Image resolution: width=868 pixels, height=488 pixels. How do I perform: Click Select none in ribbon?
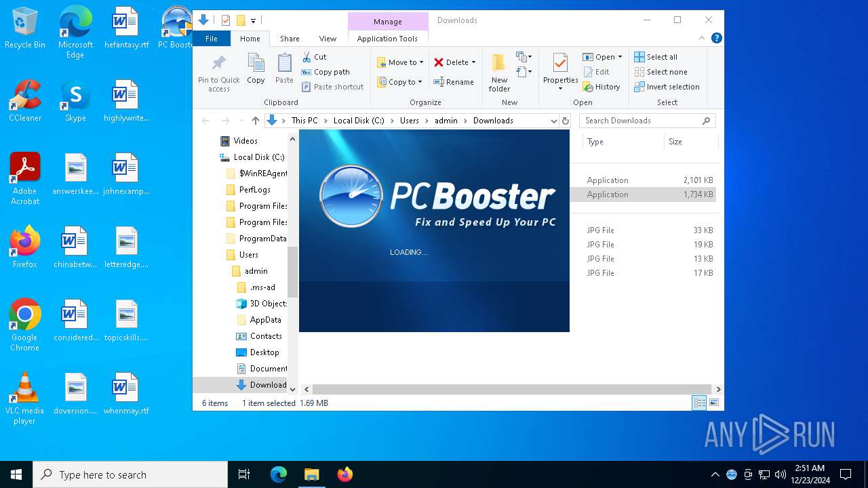[660, 72]
